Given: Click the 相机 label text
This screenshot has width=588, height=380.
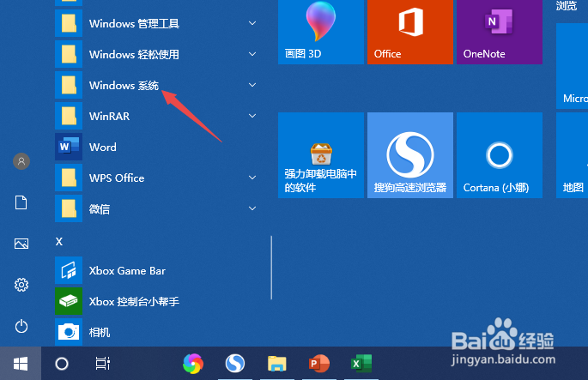Looking at the screenshot, I should (x=100, y=332).
